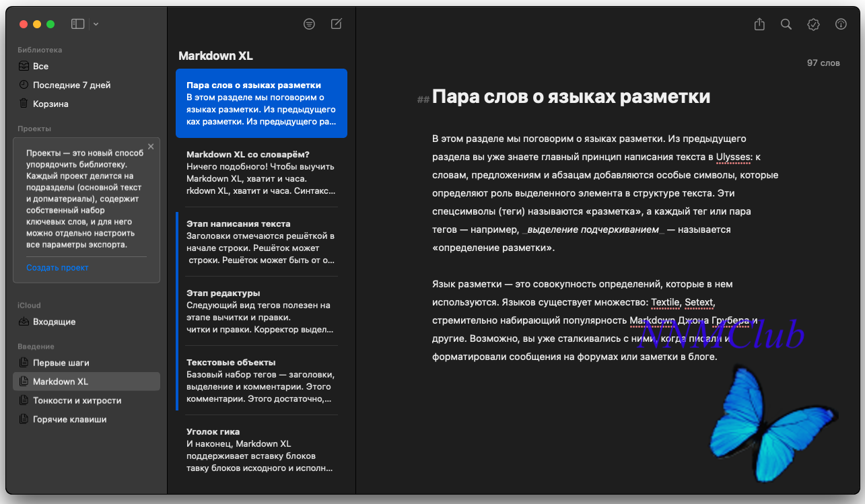Open the Первые шаги group

coord(86,363)
